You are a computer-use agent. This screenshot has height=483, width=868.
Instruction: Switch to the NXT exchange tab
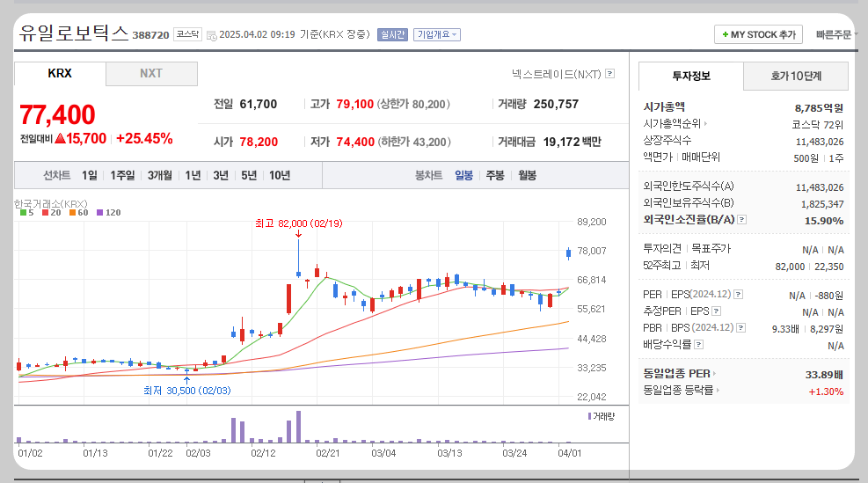pos(151,74)
